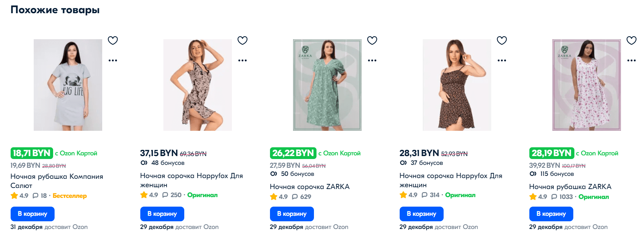Add Компания Салют nightshirt to cart
The height and width of the screenshot is (244, 644).
(33, 214)
